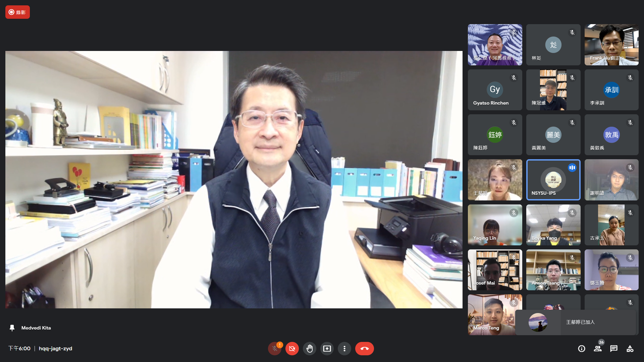644x362 pixels.
Task: Open the three-dot more options menu
Action: click(344, 349)
